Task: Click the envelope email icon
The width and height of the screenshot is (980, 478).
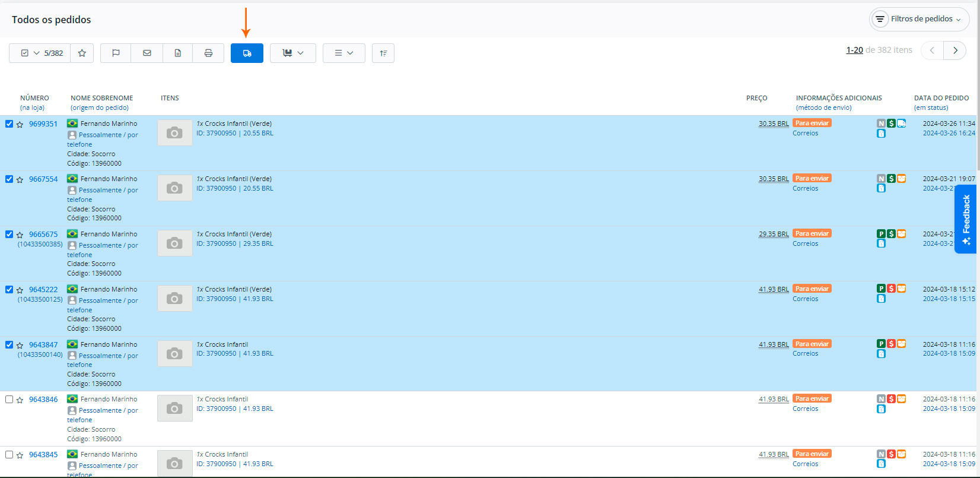Action: (x=147, y=53)
